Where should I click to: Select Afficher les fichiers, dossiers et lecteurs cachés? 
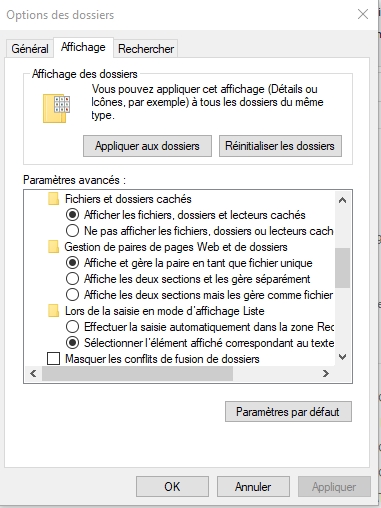click(x=72, y=215)
